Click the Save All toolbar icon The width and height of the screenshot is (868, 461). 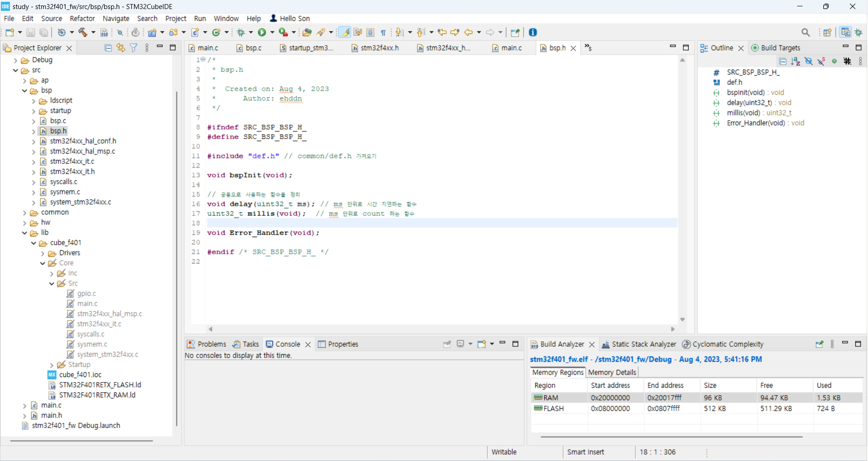pyautogui.click(x=44, y=32)
